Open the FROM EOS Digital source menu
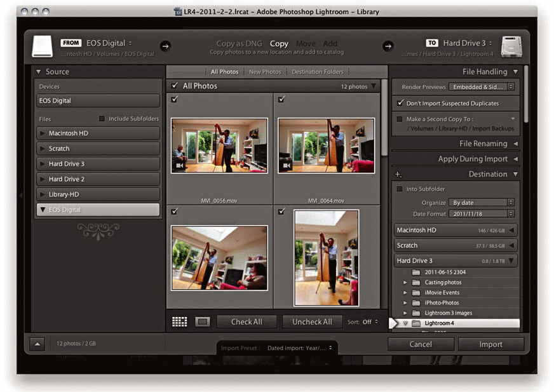The width and height of the screenshot is (554, 392). pos(109,43)
